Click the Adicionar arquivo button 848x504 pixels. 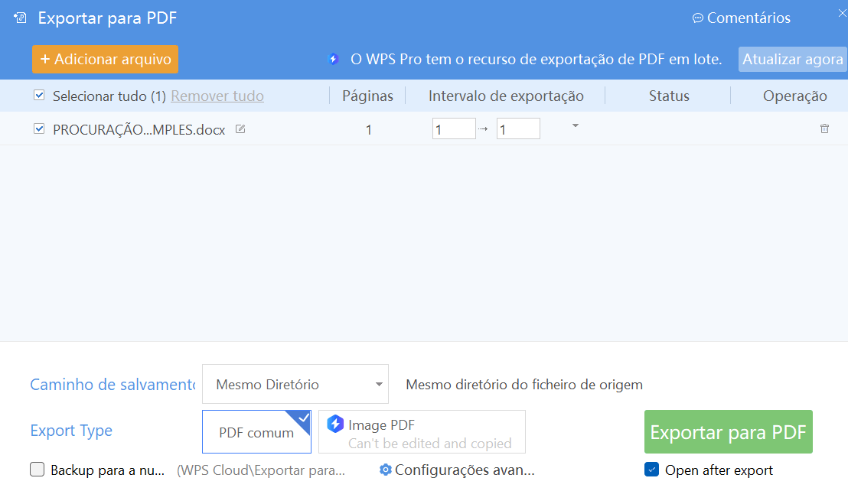pyautogui.click(x=106, y=59)
